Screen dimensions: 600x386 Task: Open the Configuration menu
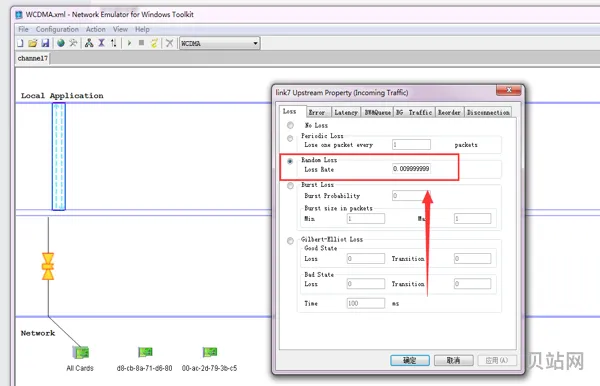point(57,29)
